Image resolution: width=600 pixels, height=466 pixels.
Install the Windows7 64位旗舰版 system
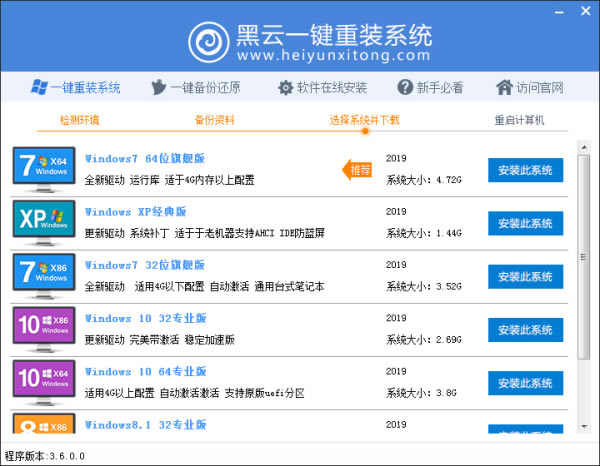pyautogui.click(x=525, y=170)
